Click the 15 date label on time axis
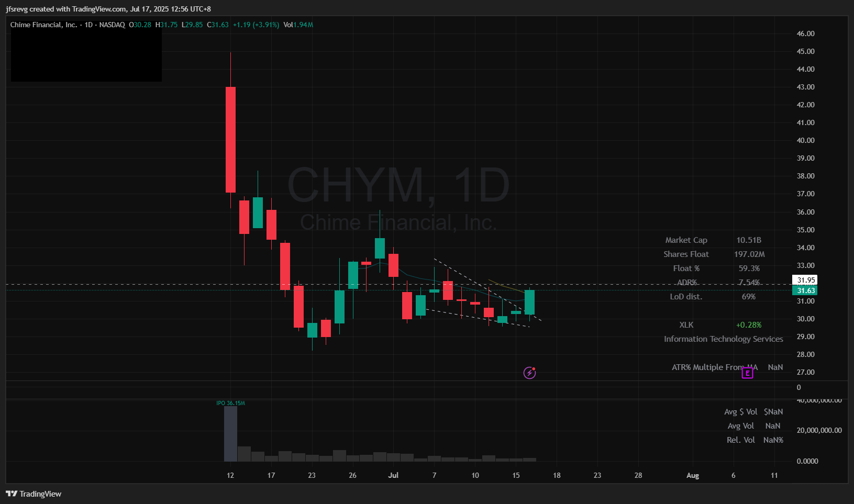This screenshot has height=504, width=854. coord(516,475)
